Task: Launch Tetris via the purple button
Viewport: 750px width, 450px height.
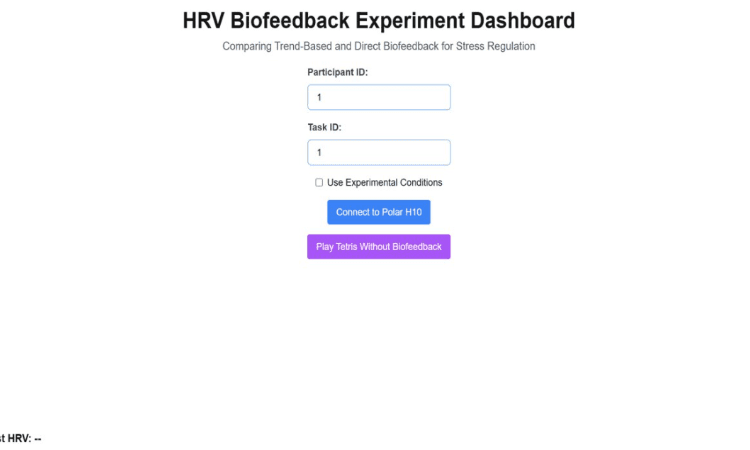Action: pos(378,247)
